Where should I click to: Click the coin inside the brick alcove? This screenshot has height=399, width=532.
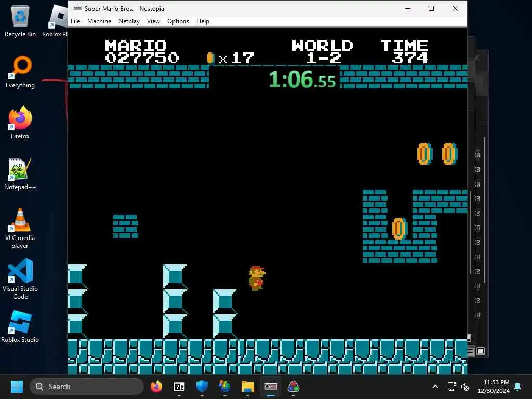pos(400,229)
